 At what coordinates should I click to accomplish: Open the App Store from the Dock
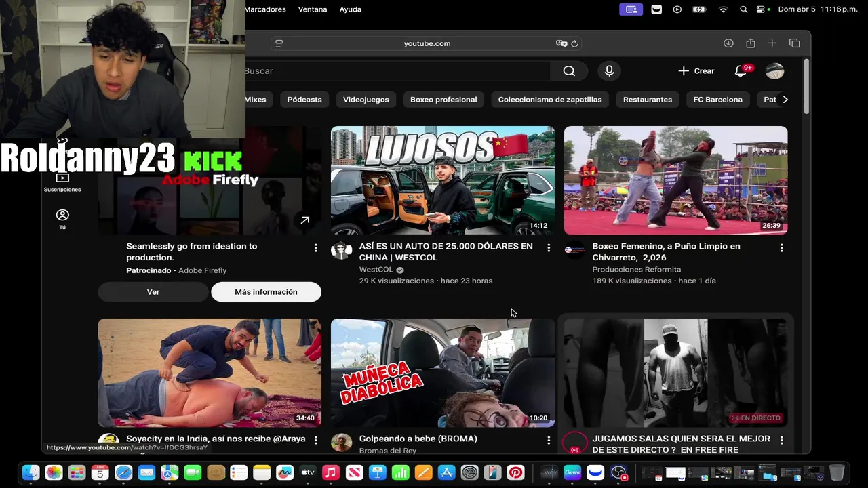(x=446, y=472)
